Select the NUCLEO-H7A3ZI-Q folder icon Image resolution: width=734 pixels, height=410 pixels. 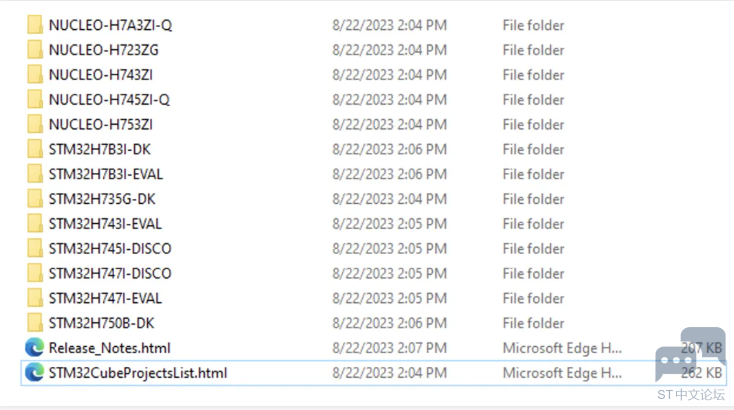point(35,25)
